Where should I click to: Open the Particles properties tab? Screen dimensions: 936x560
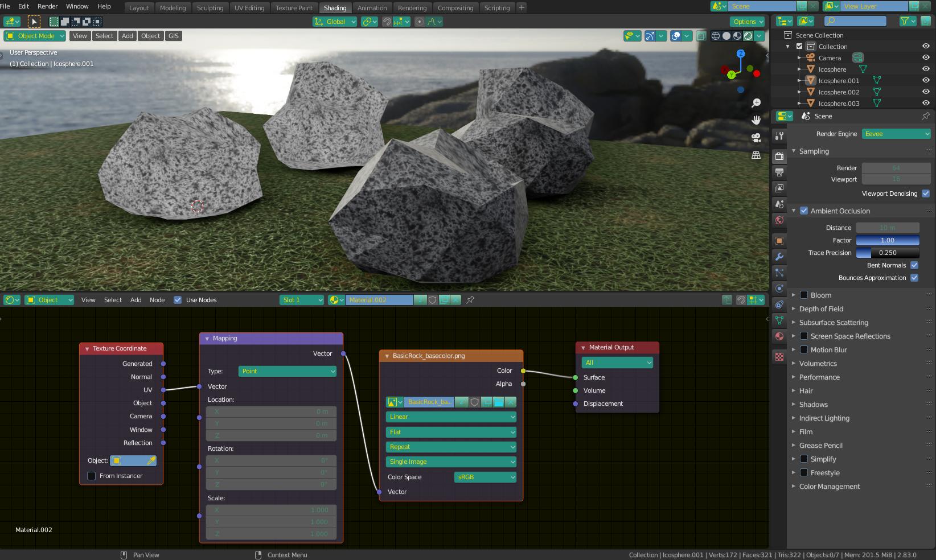[779, 273]
